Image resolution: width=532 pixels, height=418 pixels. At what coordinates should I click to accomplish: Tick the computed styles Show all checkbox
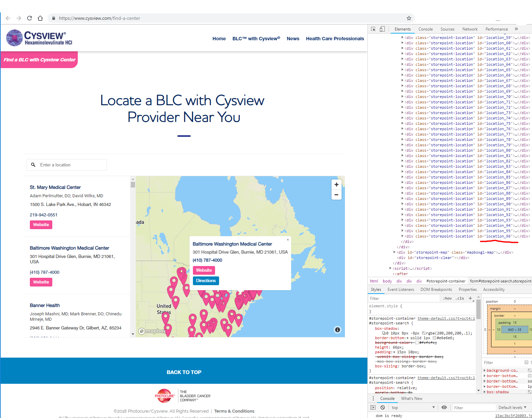pyautogui.click(x=526, y=362)
